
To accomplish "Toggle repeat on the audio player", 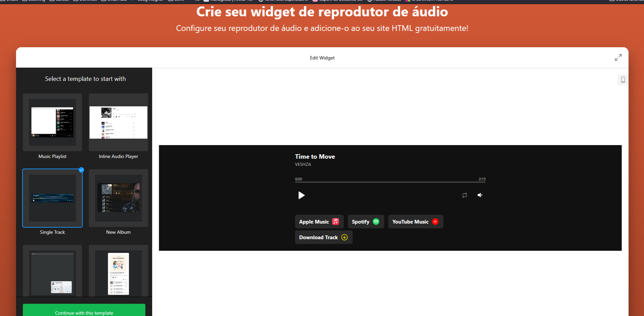I will [x=465, y=195].
